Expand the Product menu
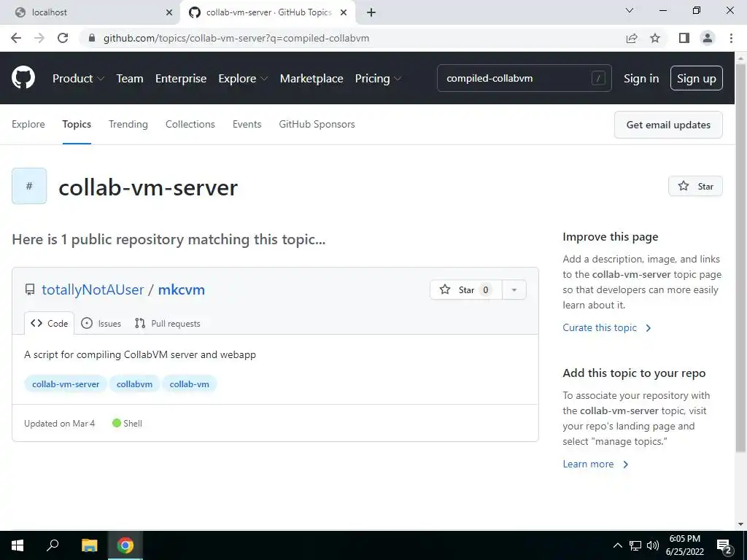 point(78,79)
